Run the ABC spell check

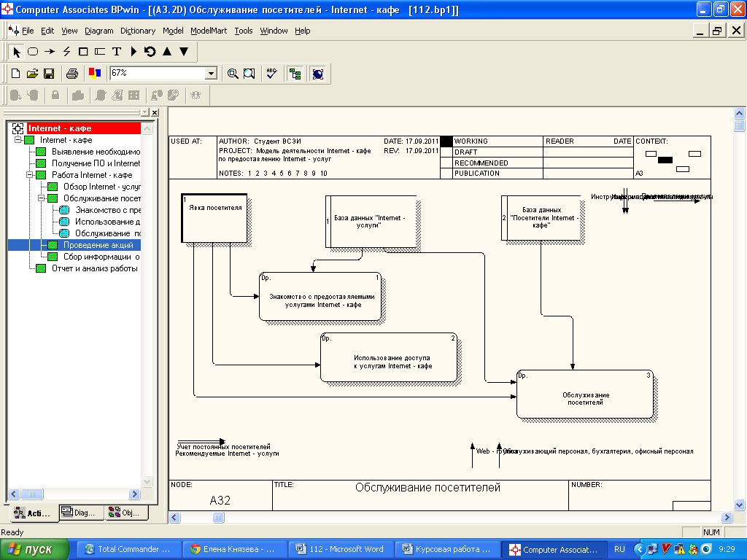click(x=271, y=74)
